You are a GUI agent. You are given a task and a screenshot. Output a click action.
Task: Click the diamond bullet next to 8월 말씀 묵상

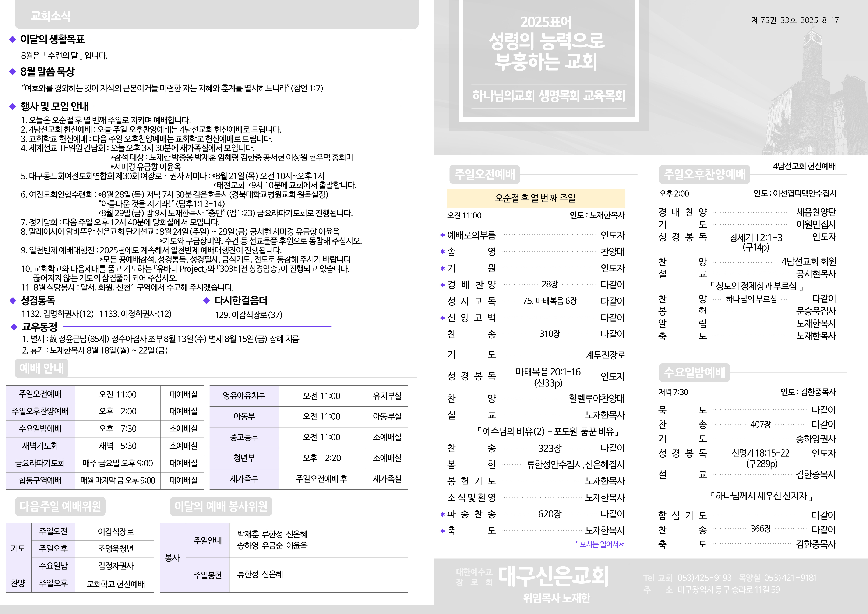click(13, 71)
